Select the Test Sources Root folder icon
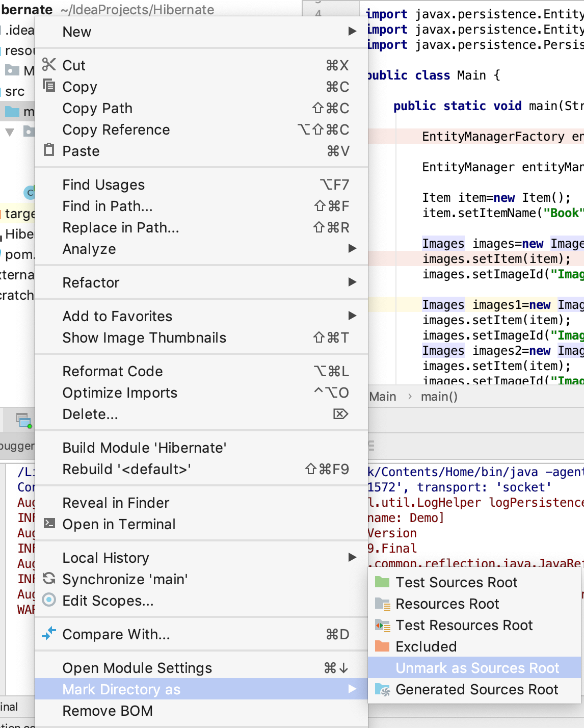The height and width of the screenshot is (728, 584). (382, 582)
